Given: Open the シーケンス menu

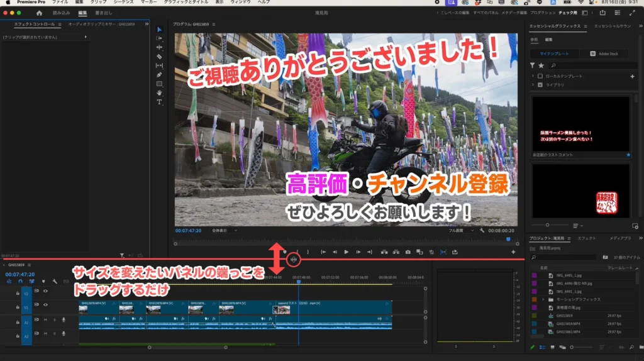Looking at the screenshot, I should pos(122,3).
